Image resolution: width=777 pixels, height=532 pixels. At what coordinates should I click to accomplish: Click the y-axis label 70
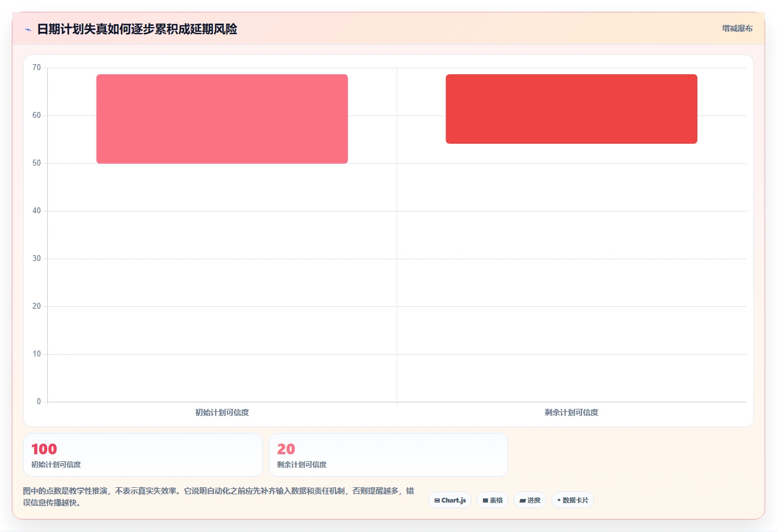37,68
